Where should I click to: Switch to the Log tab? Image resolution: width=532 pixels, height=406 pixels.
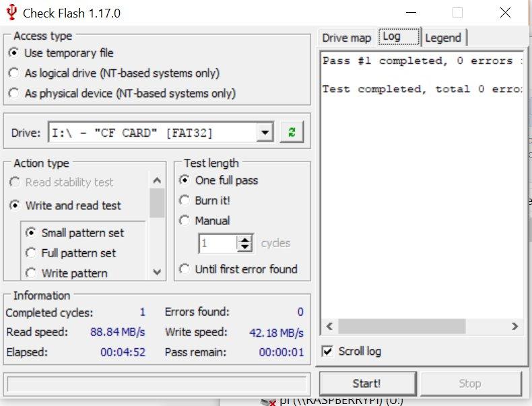(x=399, y=36)
